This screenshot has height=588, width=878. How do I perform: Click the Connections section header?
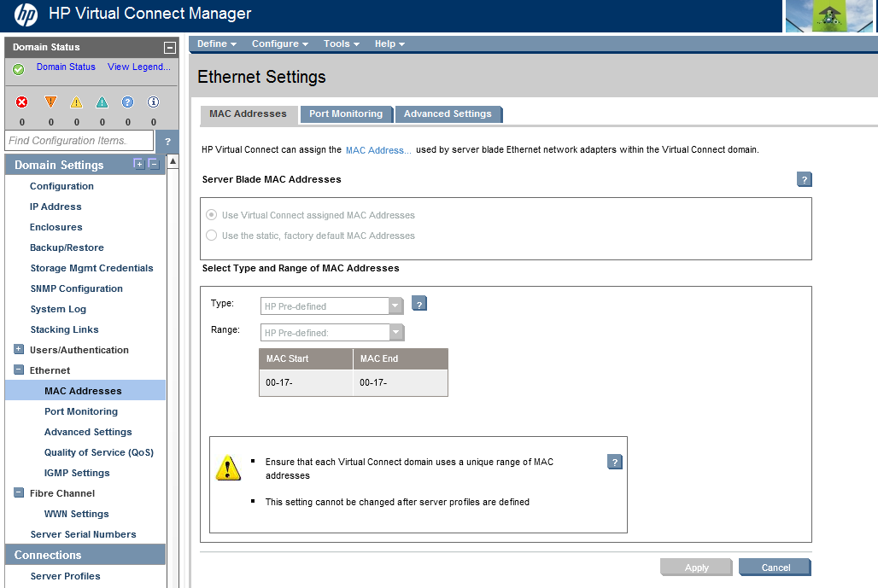coord(85,555)
